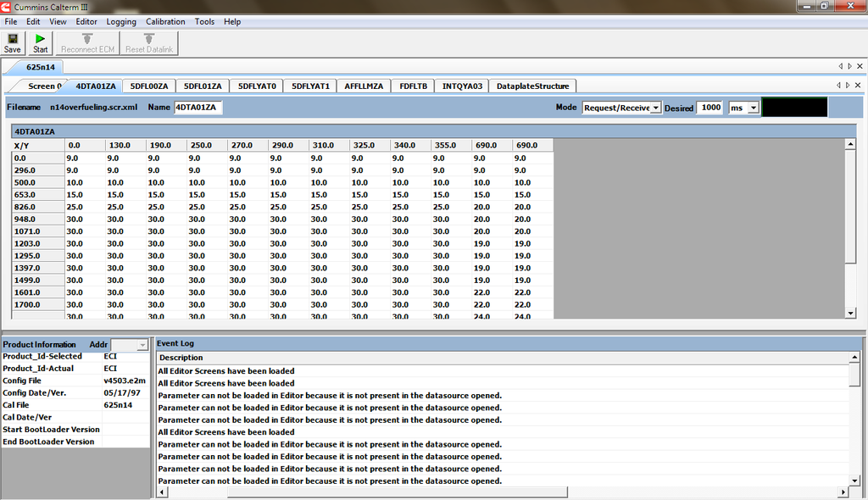The image size is (868, 500).
Task: Click the Reconnect ECM toolbar icon
Action: click(x=87, y=43)
